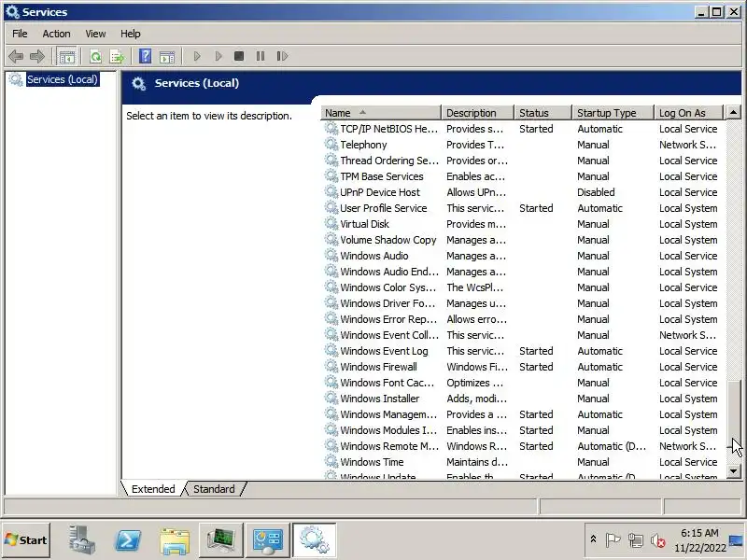The height and width of the screenshot is (560, 747).
Task: Click the muted volume tray icon
Action: point(658,540)
